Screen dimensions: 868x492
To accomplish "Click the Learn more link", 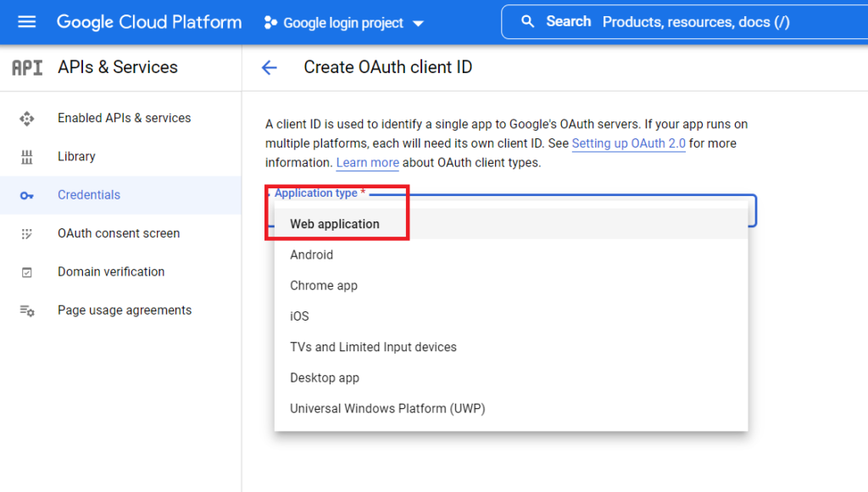I will coord(367,162).
